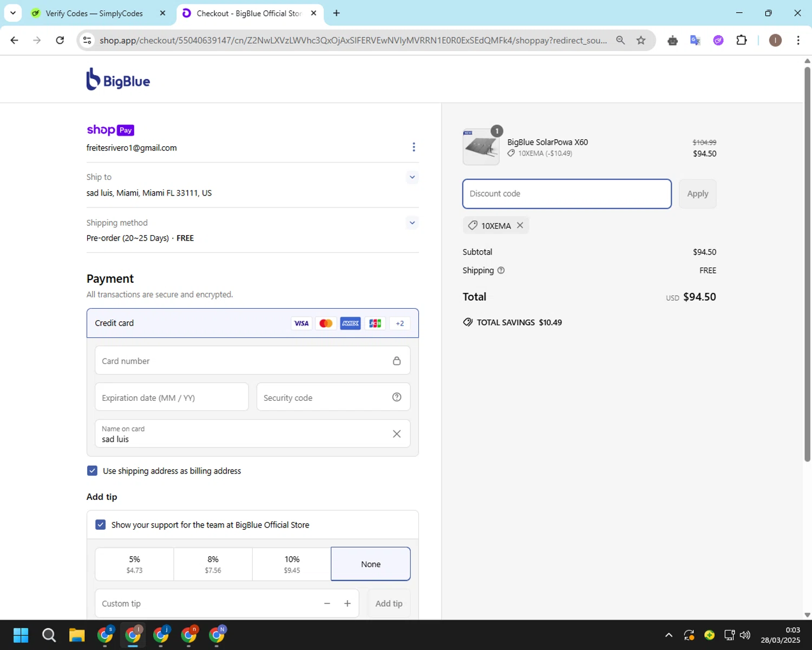View site information icon in address bar
The height and width of the screenshot is (650, 812).
coord(87,40)
